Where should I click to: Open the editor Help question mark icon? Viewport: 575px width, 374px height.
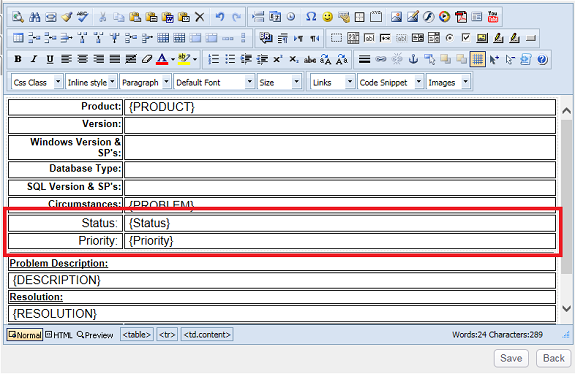[542, 59]
